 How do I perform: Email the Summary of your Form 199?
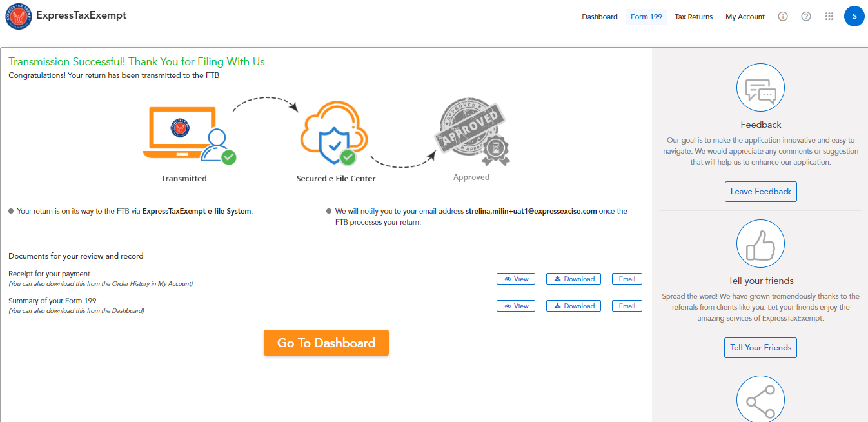627,306
